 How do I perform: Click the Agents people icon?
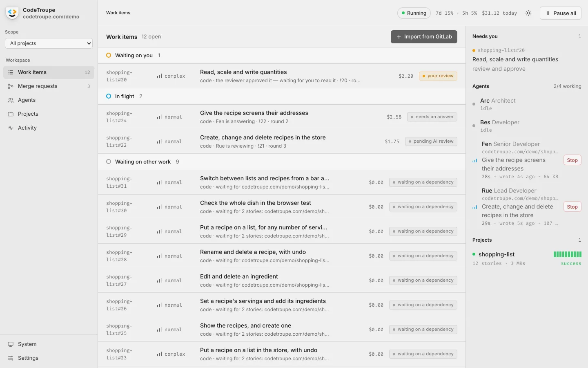coord(11,100)
